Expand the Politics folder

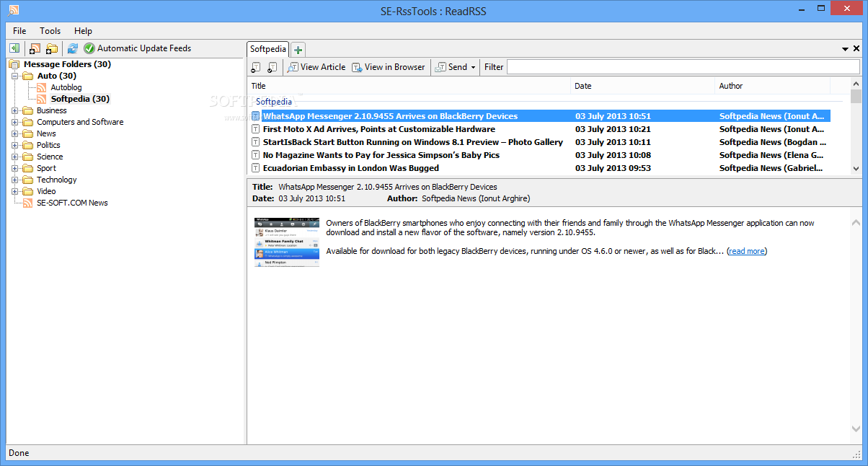pos(15,145)
